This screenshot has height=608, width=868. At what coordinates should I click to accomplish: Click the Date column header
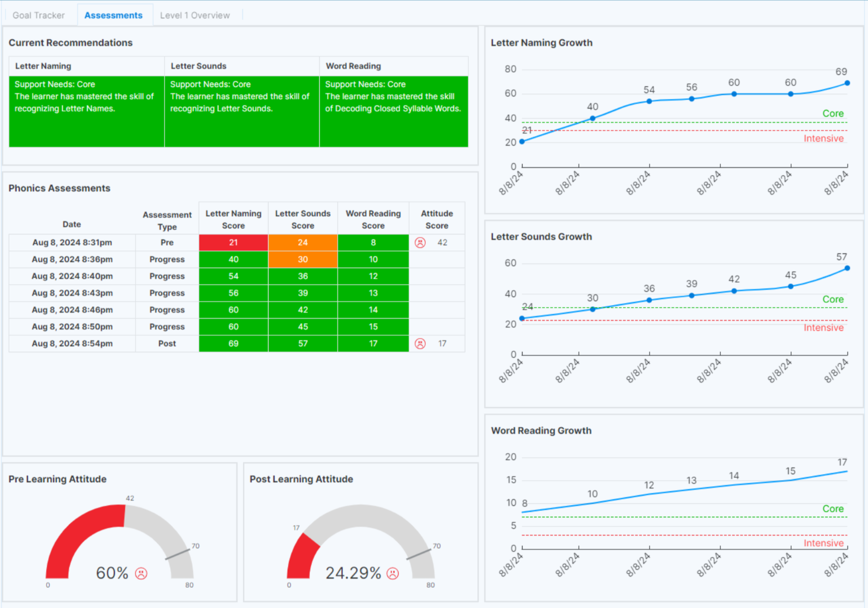pos(72,224)
